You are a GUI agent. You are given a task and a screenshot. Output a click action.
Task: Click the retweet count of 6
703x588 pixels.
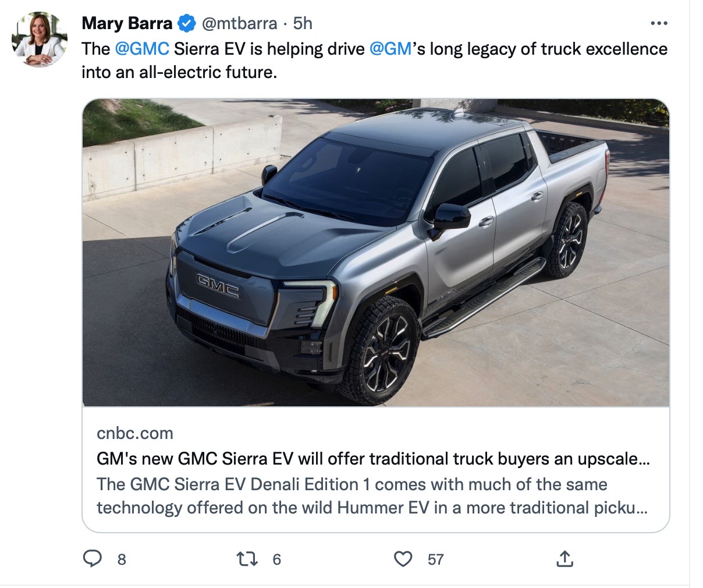(x=277, y=559)
